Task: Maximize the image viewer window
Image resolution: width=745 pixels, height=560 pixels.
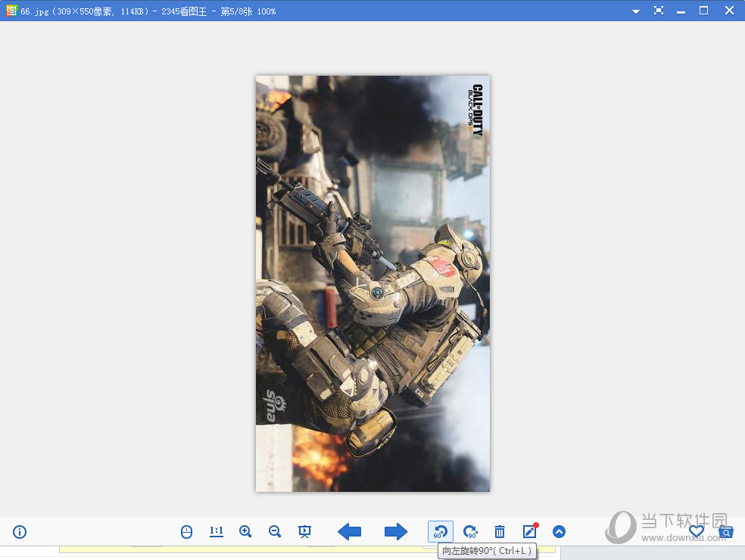Action: [x=703, y=11]
